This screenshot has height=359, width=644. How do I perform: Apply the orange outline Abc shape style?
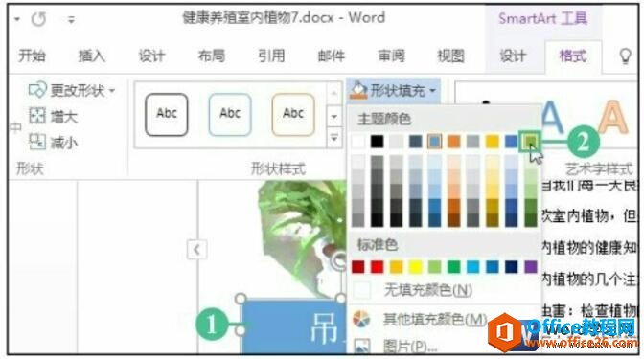293,115
